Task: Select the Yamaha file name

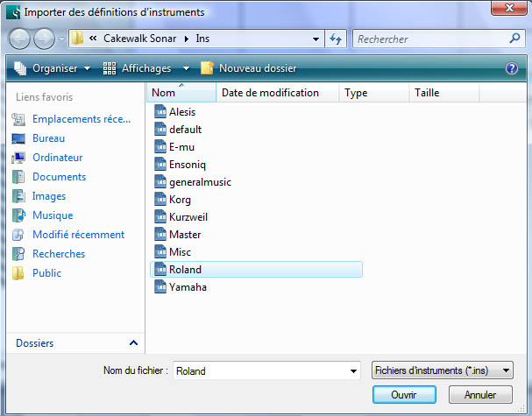Action: click(x=188, y=287)
